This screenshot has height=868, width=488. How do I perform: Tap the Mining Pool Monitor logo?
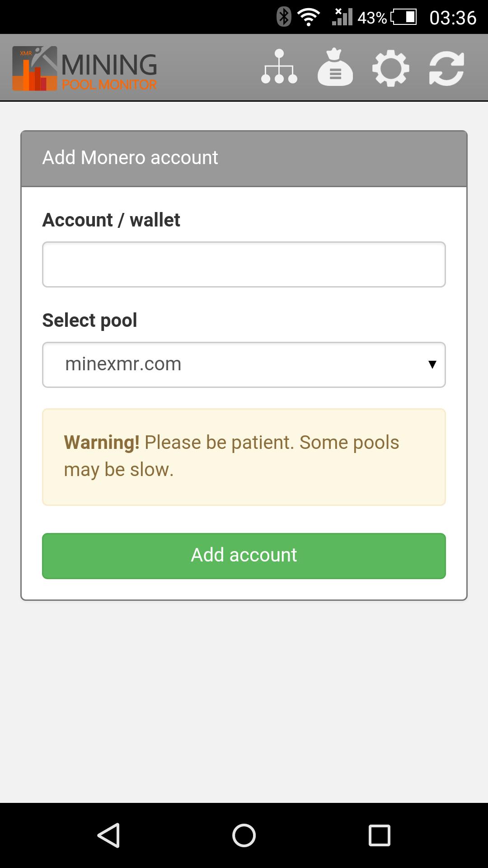pos(84,68)
